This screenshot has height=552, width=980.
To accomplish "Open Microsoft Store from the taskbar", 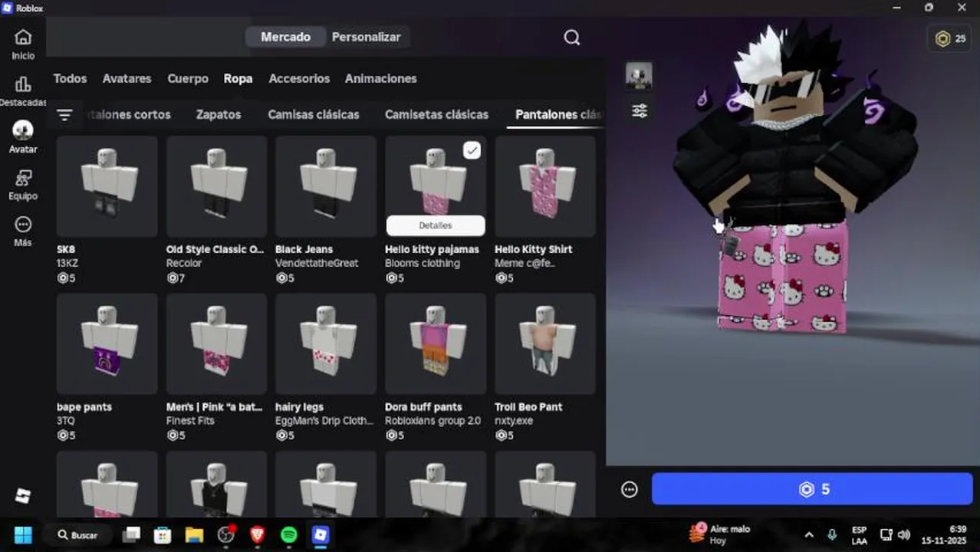I will click(x=163, y=535).
